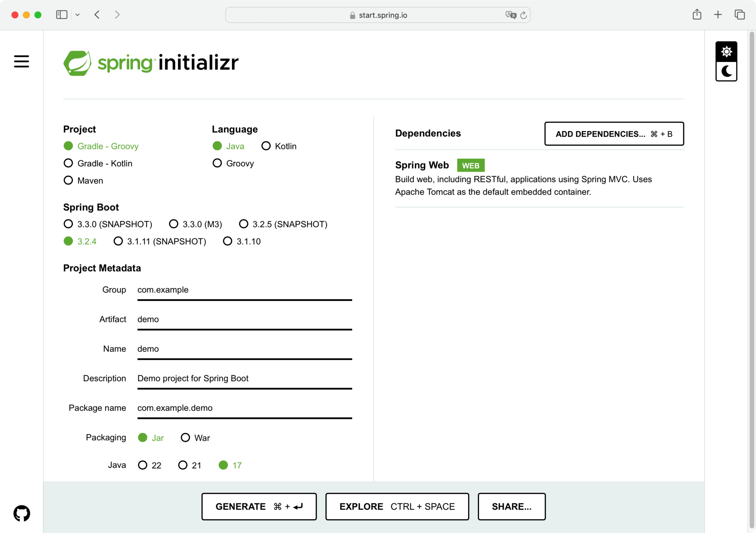Edit the Name field
This screenshot has width=756, height=533.
(244, 349)
